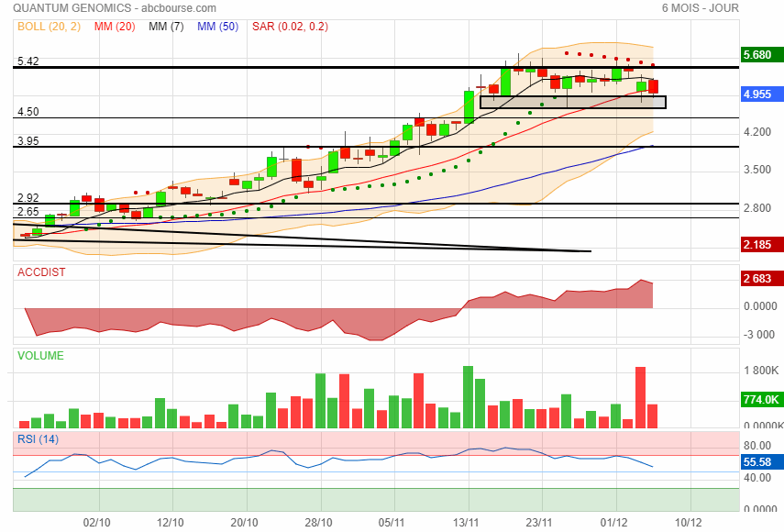Screen dimensions: 784x532
Task: Click the 12/10 date axis label
Action: 171,523
